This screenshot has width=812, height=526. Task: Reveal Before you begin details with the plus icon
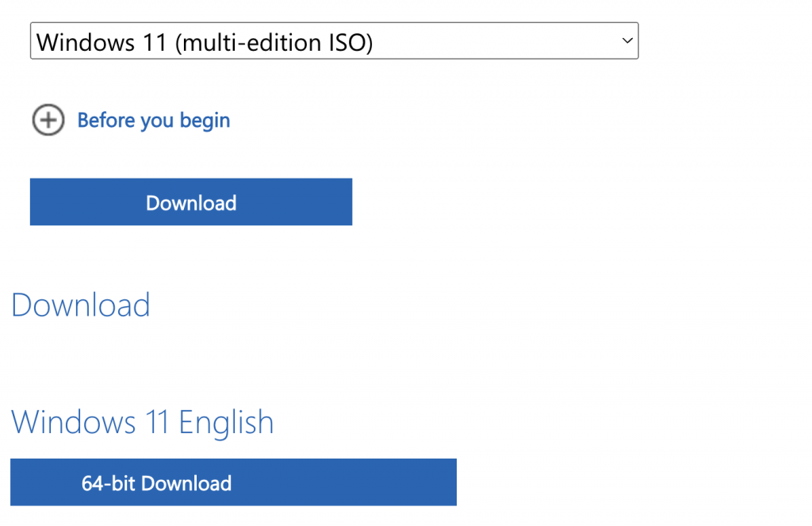pos(48,121)
